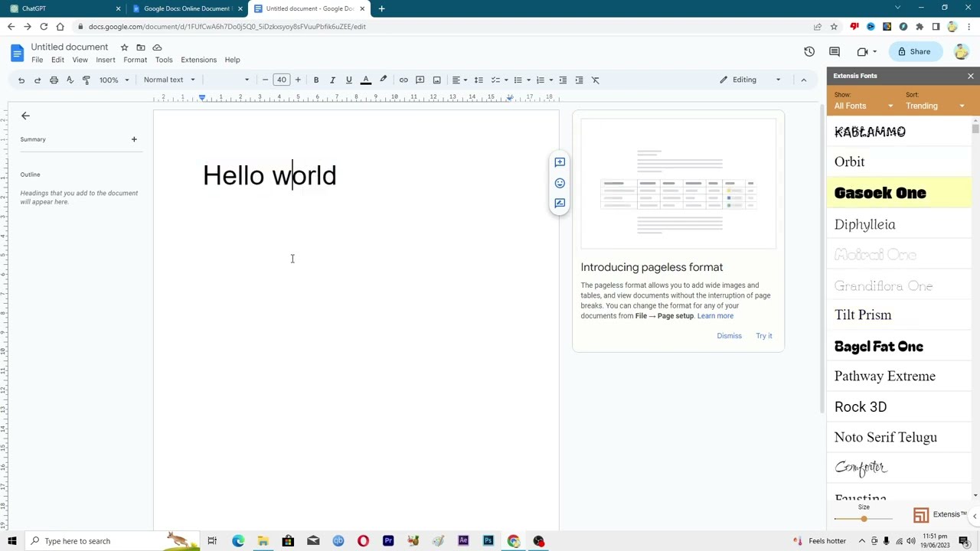The height and width of the screenshot is (551, 980).
Task: Open the Edit menu
Action: point(57,60)
